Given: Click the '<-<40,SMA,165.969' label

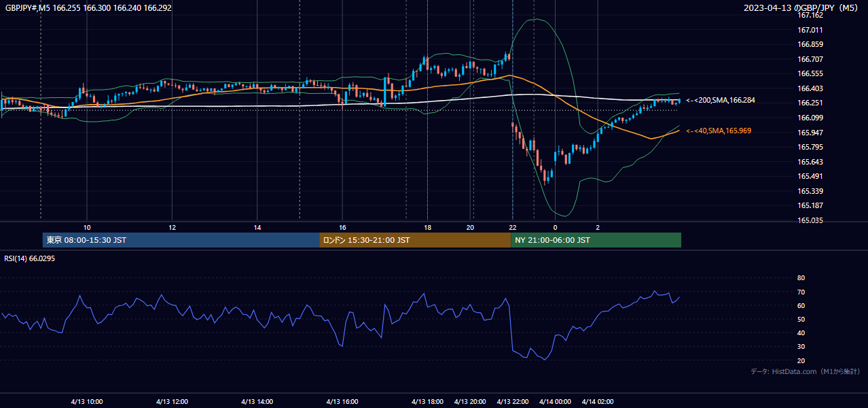Looking at the screenshot, I should [719, 131].
